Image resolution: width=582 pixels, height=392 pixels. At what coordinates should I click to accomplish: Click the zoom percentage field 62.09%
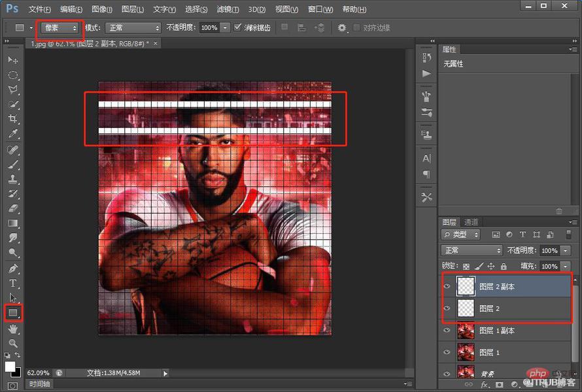tap(38, 372)
